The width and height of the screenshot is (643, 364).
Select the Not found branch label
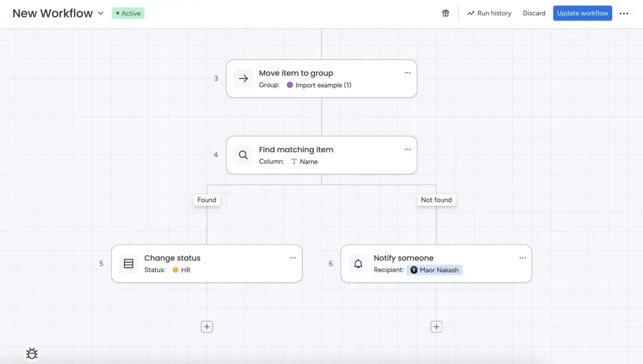coord(437,200)
